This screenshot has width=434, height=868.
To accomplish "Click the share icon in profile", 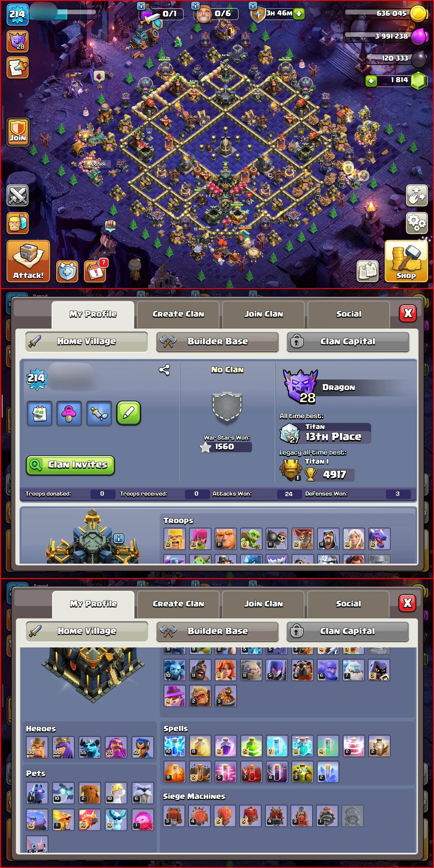I will pos(164,370).
